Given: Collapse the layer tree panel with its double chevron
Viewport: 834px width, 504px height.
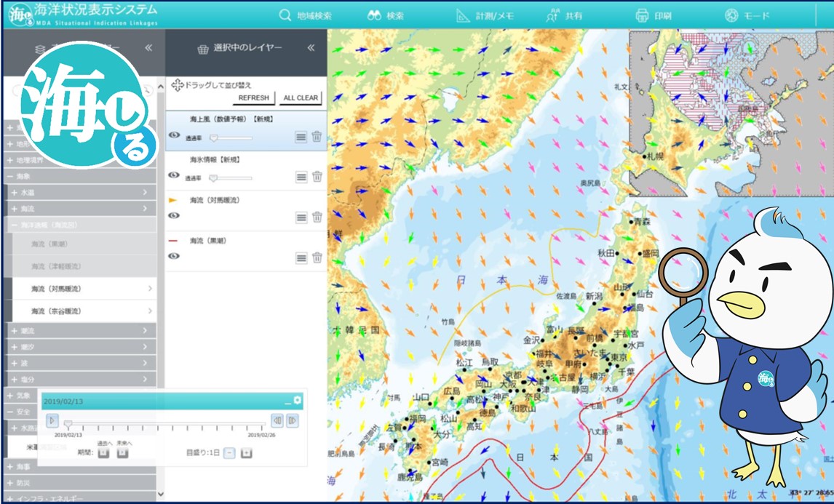Looking at the screenshot, I should [x=148, y=48].
